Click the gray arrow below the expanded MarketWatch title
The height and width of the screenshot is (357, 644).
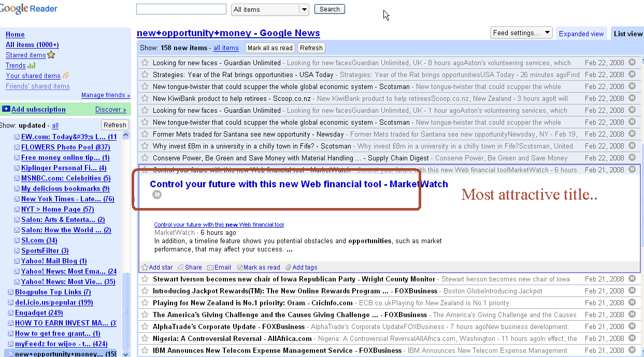[x=157, y=195]
